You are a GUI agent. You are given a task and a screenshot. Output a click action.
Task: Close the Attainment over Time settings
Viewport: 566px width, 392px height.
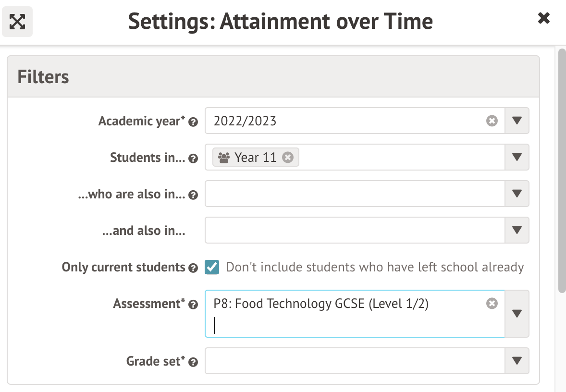click(x=543, y=18)
